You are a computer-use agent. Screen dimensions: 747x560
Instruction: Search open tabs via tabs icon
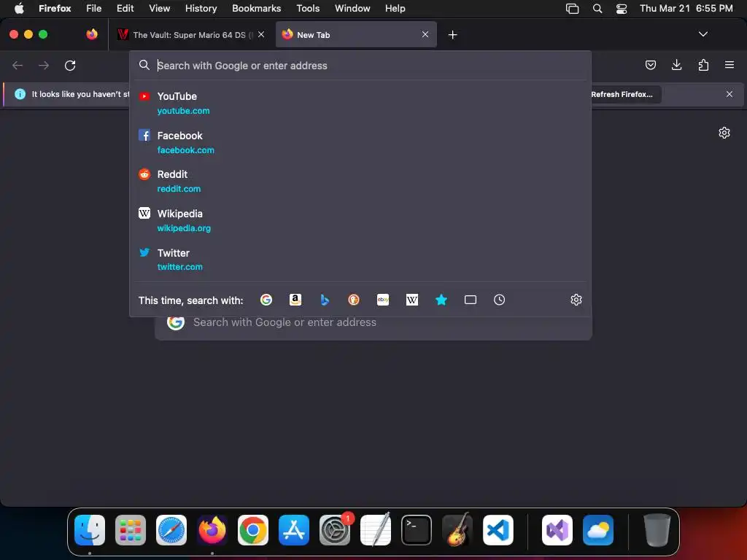point(471,300)
